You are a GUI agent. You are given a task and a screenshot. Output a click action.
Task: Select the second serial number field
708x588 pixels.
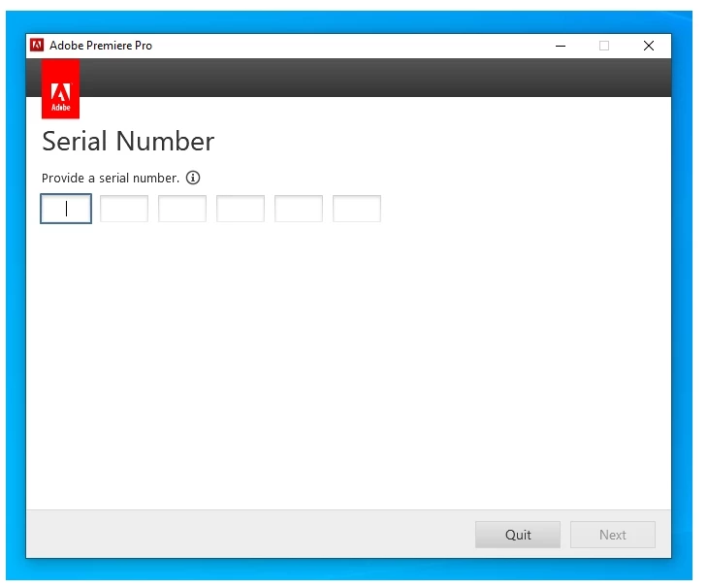point(124,209)
